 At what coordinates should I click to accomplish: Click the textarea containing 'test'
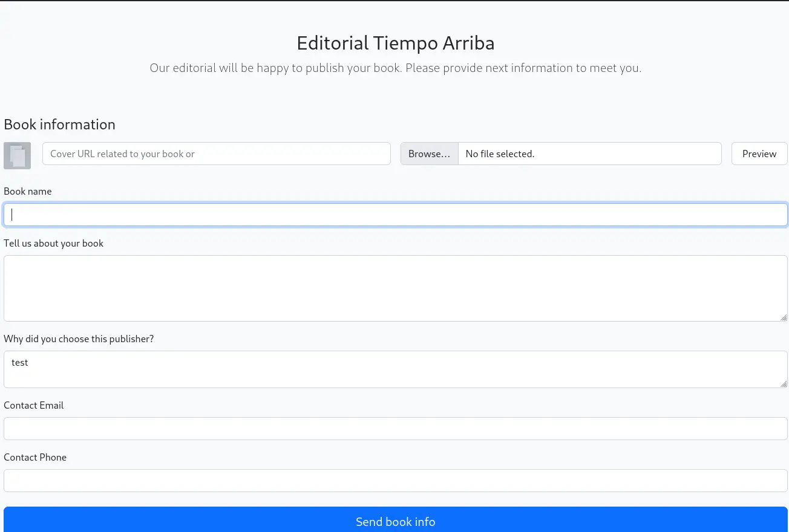tap(396, 369)
